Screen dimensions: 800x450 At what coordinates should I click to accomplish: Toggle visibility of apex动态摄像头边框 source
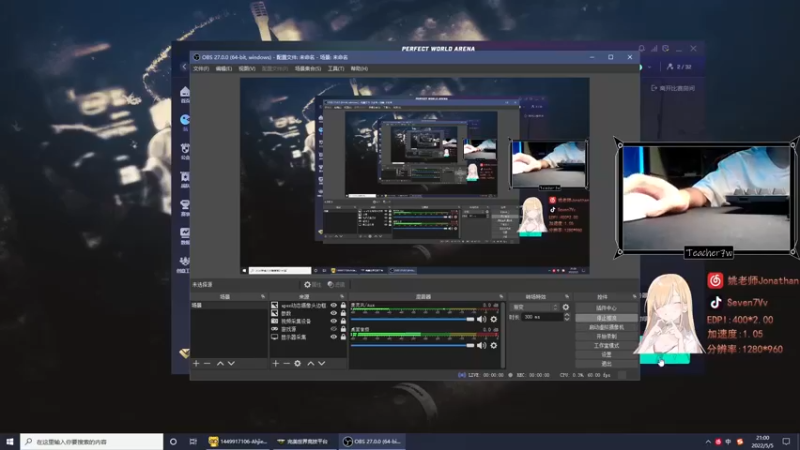coord(334,305)
